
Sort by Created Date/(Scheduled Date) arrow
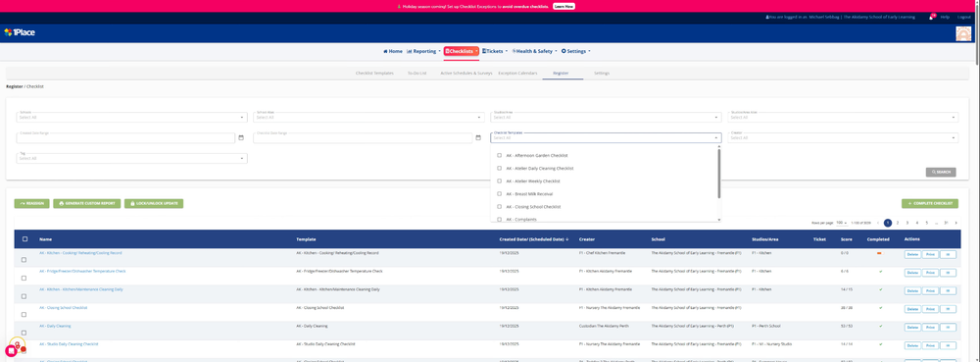[566, 238]
